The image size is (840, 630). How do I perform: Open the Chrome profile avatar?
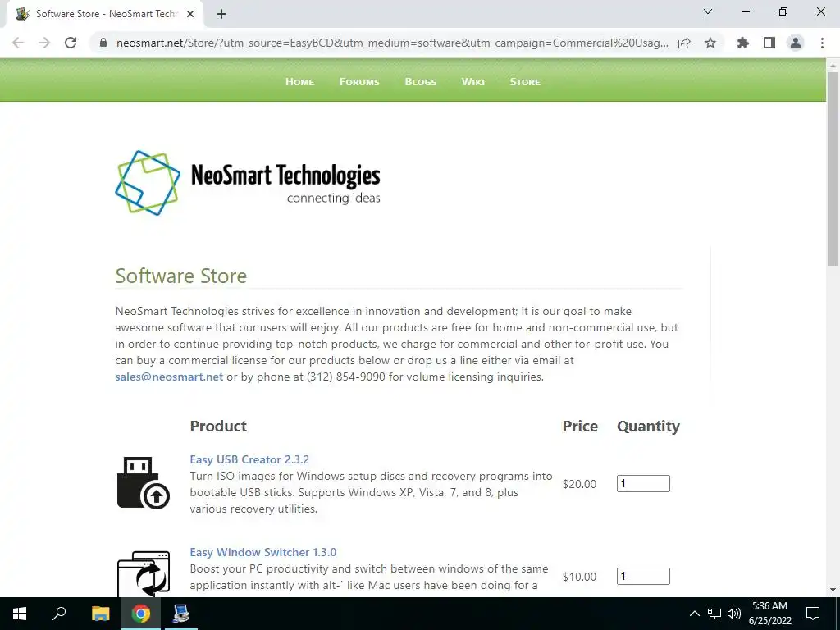point(796,43)
